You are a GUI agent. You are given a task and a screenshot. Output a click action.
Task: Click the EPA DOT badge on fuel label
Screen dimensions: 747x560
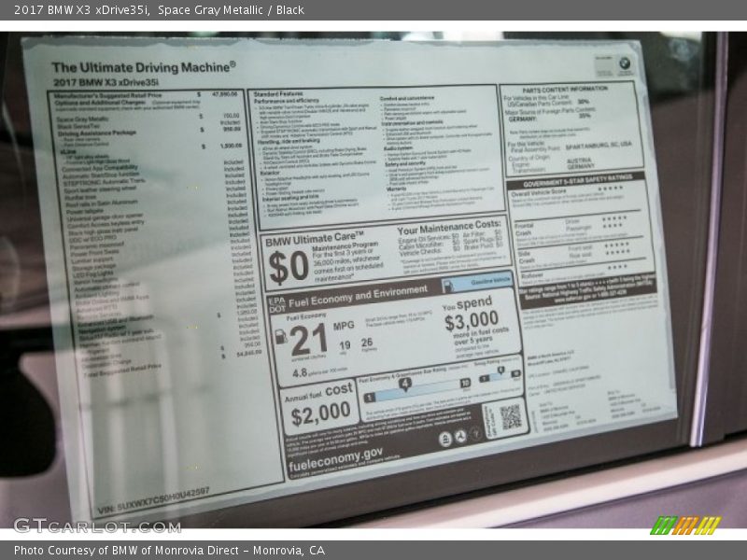tap(276, 305)
